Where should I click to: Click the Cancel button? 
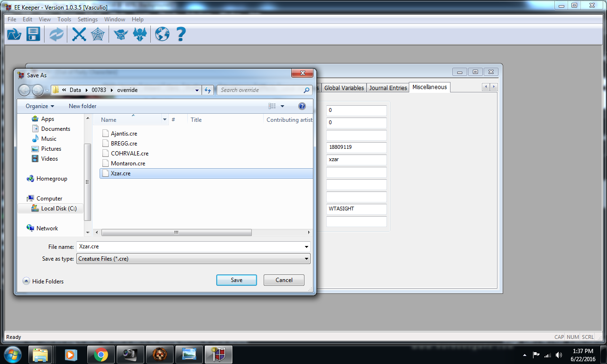click(284, 280)
